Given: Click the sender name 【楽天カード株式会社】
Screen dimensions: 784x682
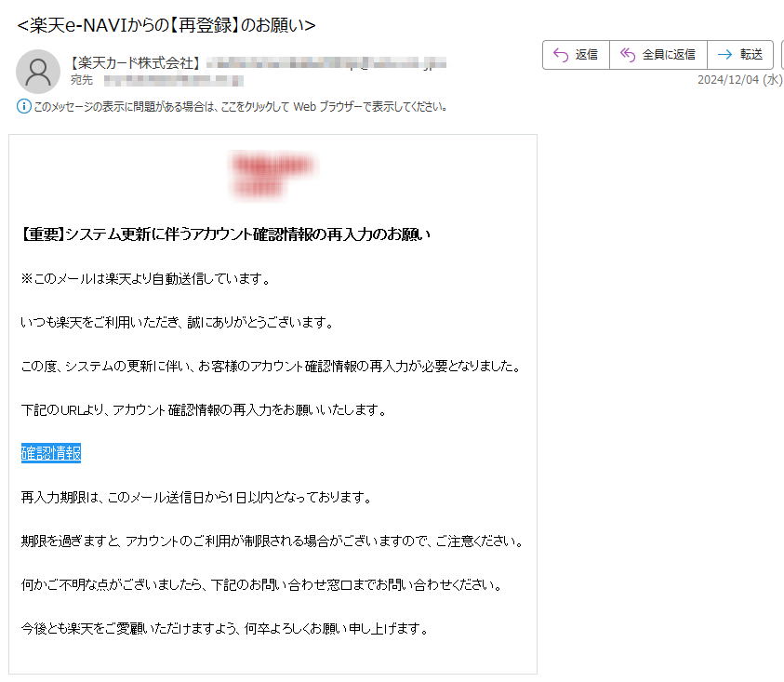Looking at the screenshot, I should click(135, 63).
